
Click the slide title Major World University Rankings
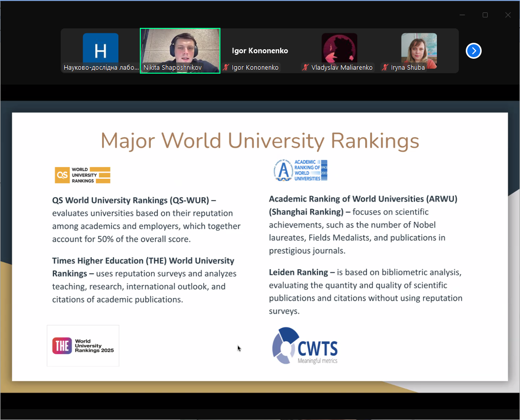260,141
